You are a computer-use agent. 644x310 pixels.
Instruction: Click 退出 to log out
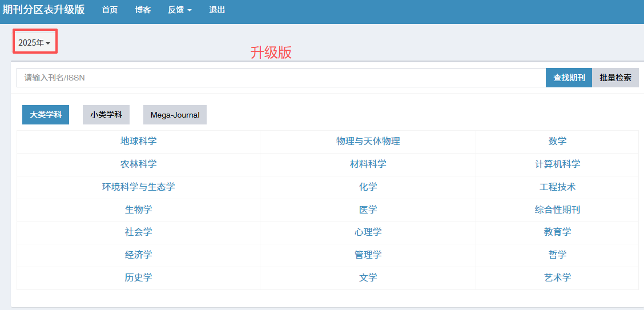(217, 10)
